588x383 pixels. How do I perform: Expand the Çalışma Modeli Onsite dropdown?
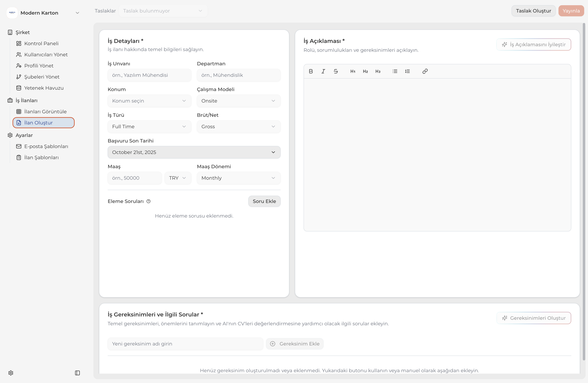pos(238,101)
